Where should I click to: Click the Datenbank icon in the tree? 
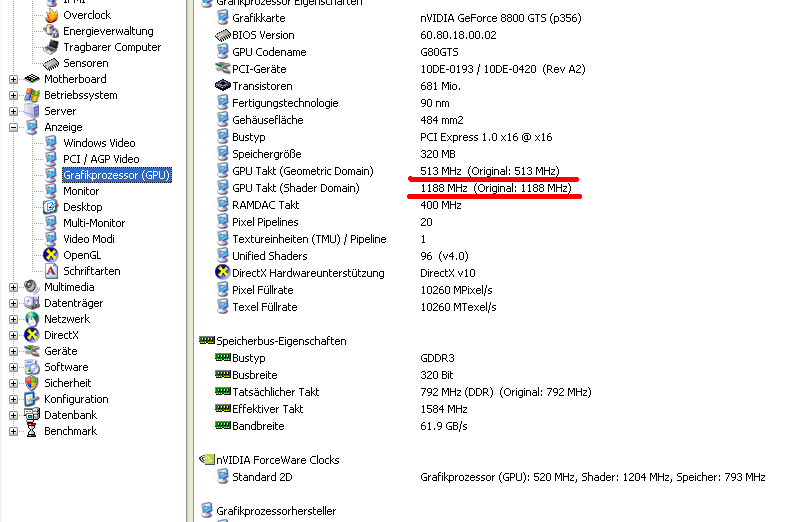tap(32, 415)
